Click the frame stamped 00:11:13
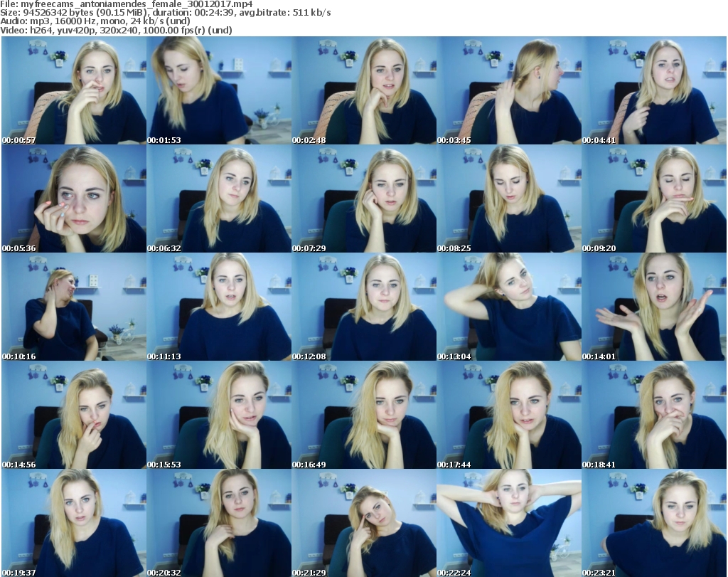The image size is (728, 577). pyautogui.click(x=219, y=307)
